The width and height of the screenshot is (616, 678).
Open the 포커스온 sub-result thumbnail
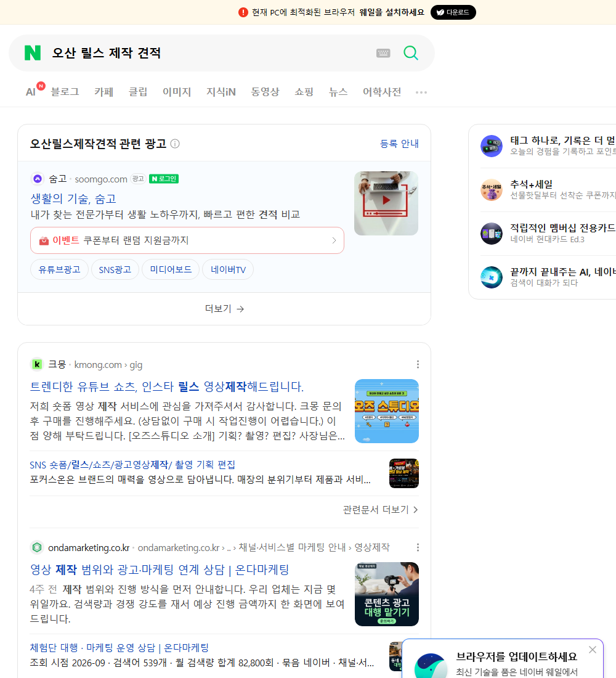click(x=403, y=473)
